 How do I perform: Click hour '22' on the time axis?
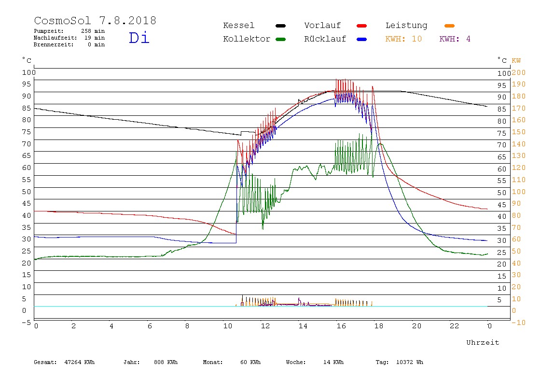click(x=455, y=326)
